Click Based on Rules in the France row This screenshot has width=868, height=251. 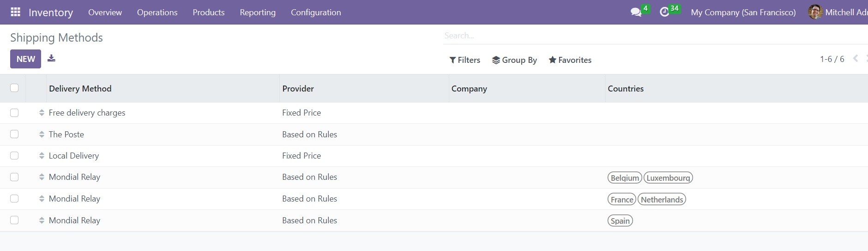tap(310, 199)
